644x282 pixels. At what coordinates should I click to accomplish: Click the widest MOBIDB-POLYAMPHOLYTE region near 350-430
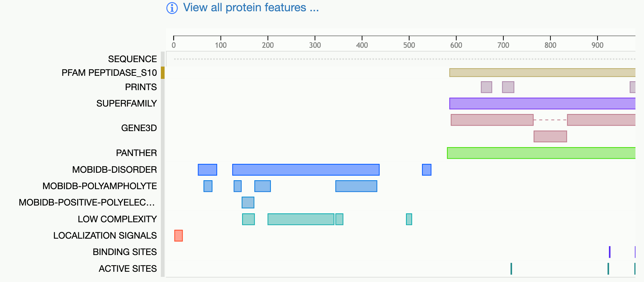[x=356, y=186]
